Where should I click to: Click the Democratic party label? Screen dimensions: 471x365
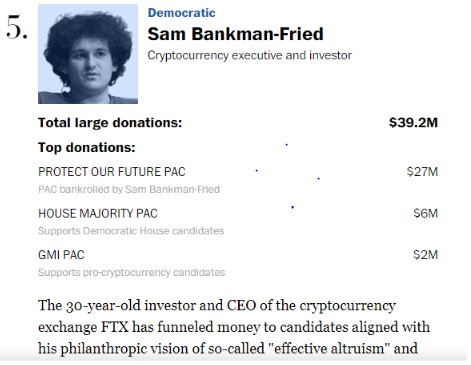click(182, 13)
